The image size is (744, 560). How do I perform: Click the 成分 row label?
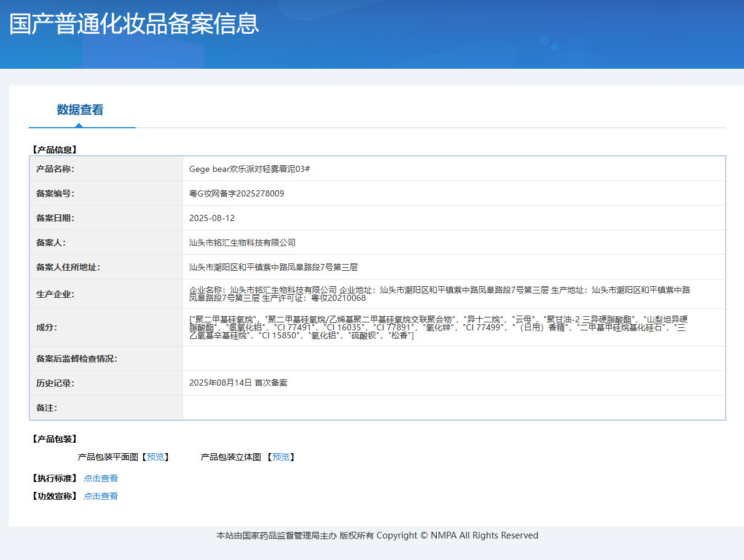(x=47, y=327)
